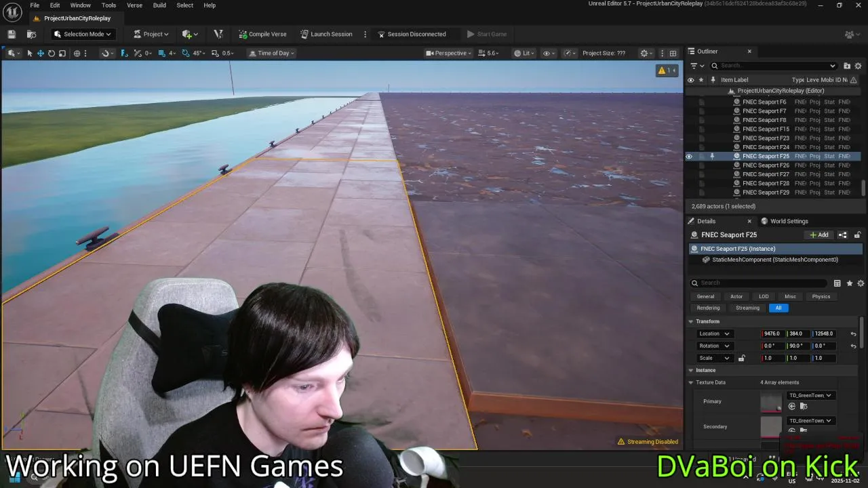Screen dimensions: 868x488
Task: Click the create folder icon in Outliner
Action: pos(847,66)
